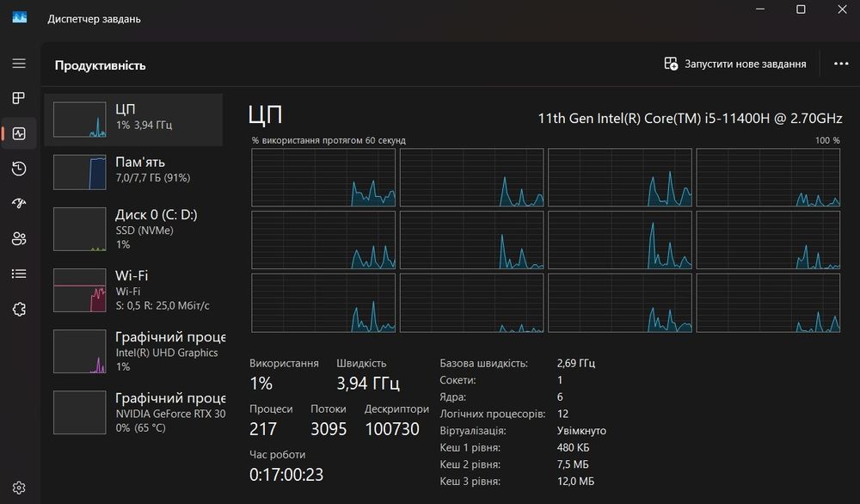Click the L2 cache value '7,5 МБ'
The height and width of the screenshot is (504, 860).
coord(573,464)
